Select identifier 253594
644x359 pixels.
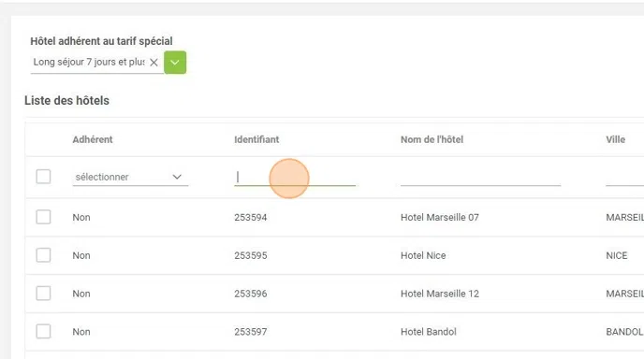(x=251, y=218)
